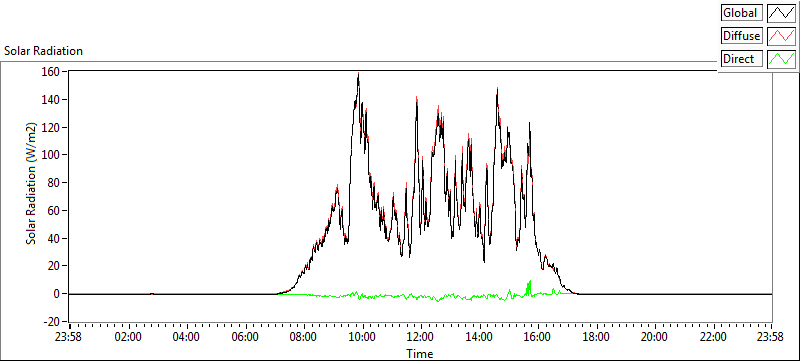Screen dimensions: 800x361
Task: Click the Solar Radiation (W/m2) axis label
Action: point(32,183)
